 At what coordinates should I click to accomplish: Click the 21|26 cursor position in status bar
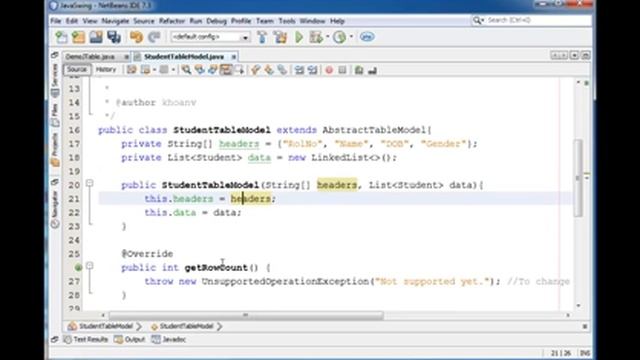click(561, 353)
